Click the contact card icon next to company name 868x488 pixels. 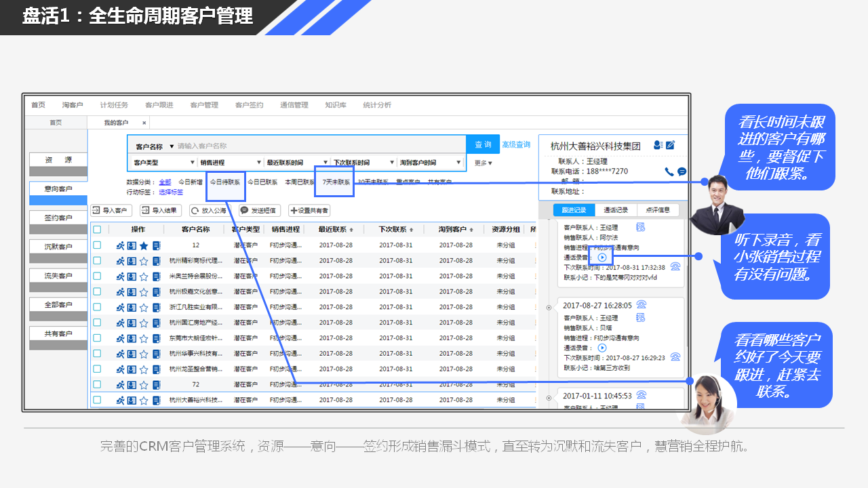point(658,145)
